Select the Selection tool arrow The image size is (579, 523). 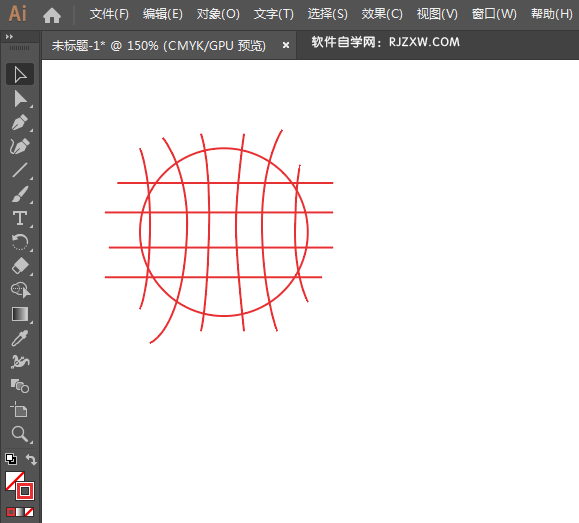[x=20, y=74]
